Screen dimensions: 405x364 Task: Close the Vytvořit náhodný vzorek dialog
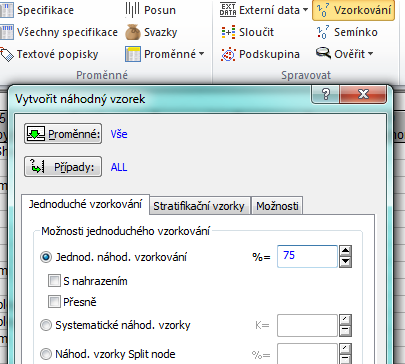[363, 94]
